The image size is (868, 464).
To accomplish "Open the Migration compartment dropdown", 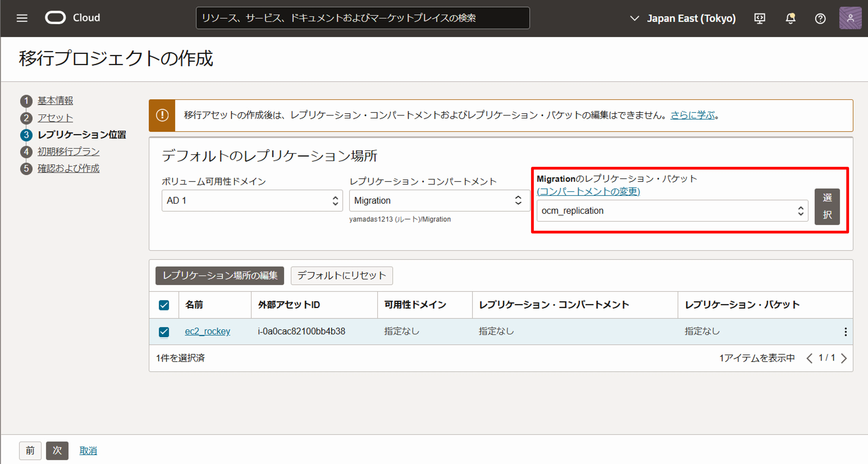I will (x=439, y=201).
